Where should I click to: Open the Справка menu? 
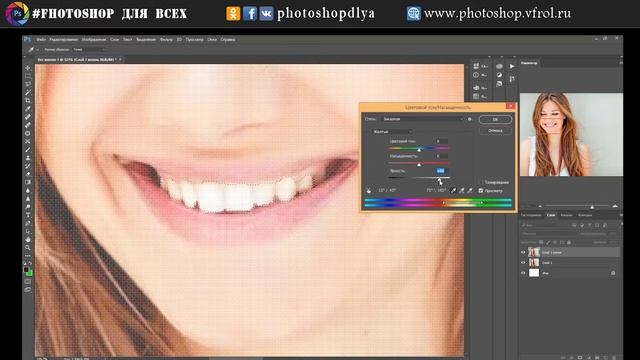click(x=228, y=40)
